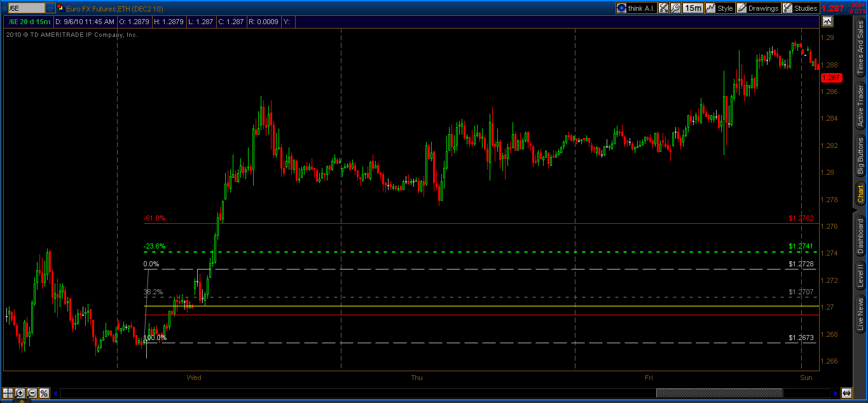This screenshot has width=868, height=403.
Task: Click the Thu date axis label
Action: (x=417, y=378)
